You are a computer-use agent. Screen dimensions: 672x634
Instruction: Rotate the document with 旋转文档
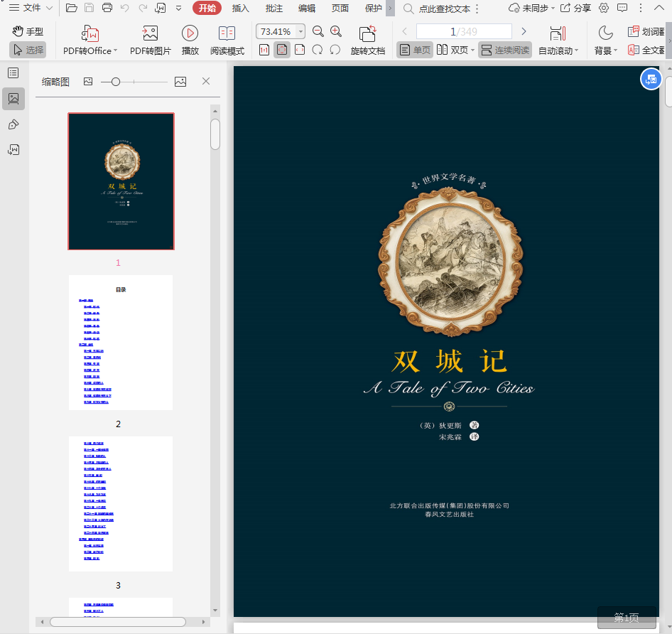(x=367, y=33)
